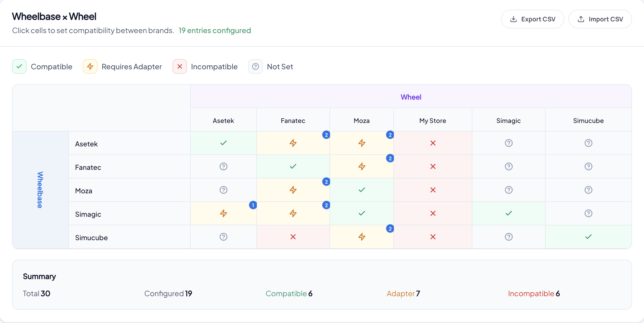Set Moza wheelbase, Simagic wheel not-set cell
This screenshot has height=323, width=644.
(509, 190)
